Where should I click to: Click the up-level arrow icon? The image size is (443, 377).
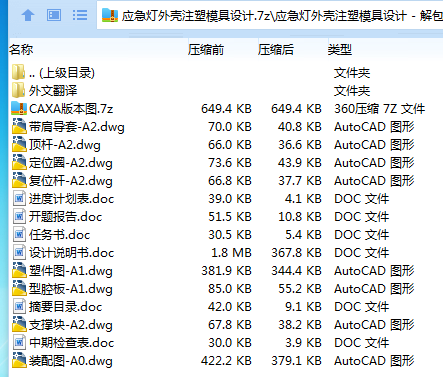pyautogui.click(x=28, y=15)
